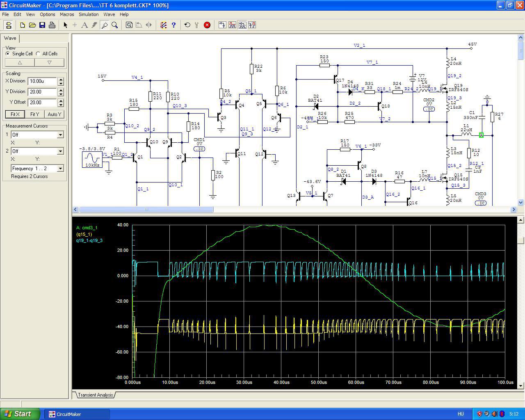525x420 pixels.
Task: Click the schematic horizontal scrollbar thumb
Action: [146, 210]
